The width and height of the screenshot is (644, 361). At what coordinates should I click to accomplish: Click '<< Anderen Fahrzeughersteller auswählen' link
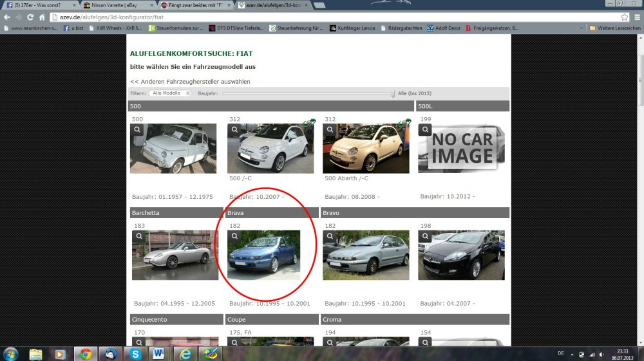pos(190,82)
